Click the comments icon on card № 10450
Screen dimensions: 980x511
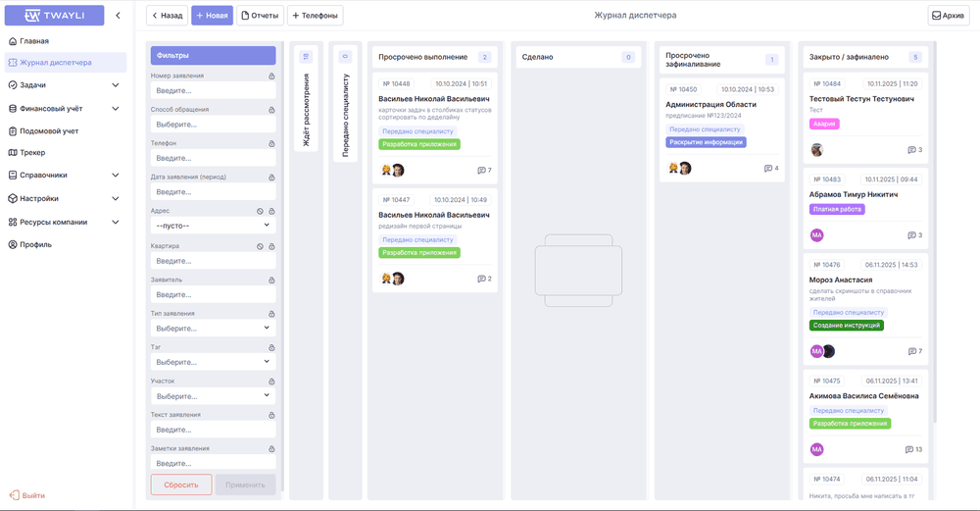point(768,169)
